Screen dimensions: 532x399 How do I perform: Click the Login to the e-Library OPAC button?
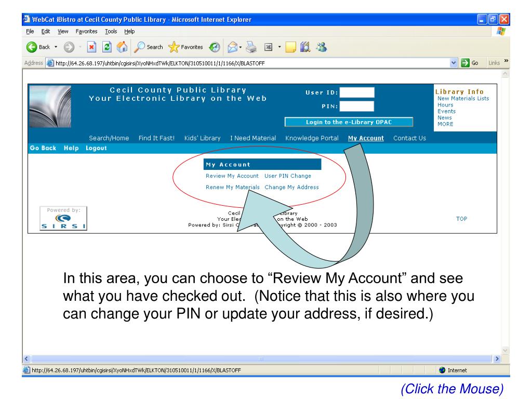tap(349, 122)
